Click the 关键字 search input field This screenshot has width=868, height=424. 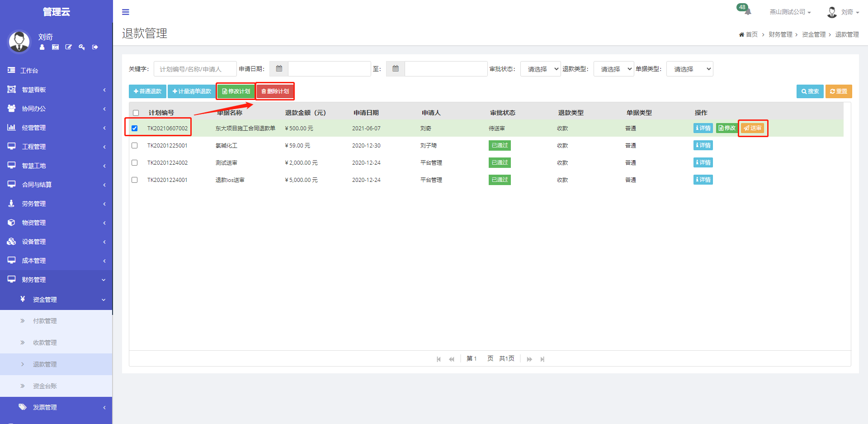point(195,69)
